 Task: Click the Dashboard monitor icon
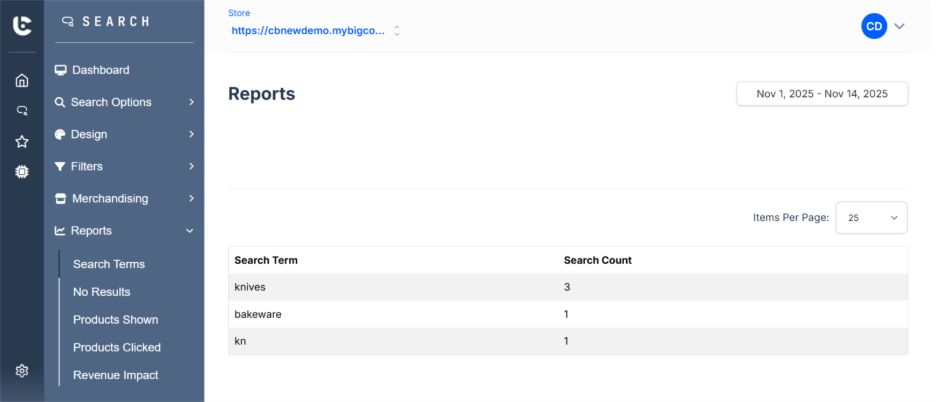click(x=61, y=70)
